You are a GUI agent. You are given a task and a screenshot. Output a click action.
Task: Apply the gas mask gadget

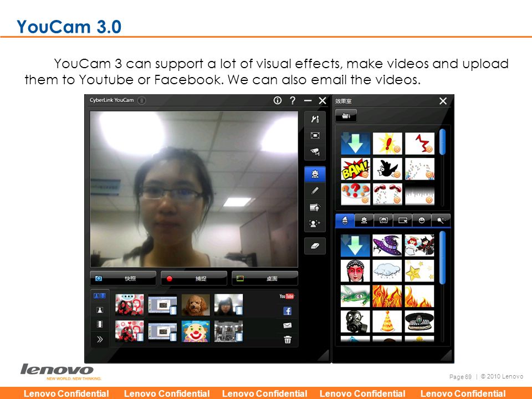click(355, 321)
